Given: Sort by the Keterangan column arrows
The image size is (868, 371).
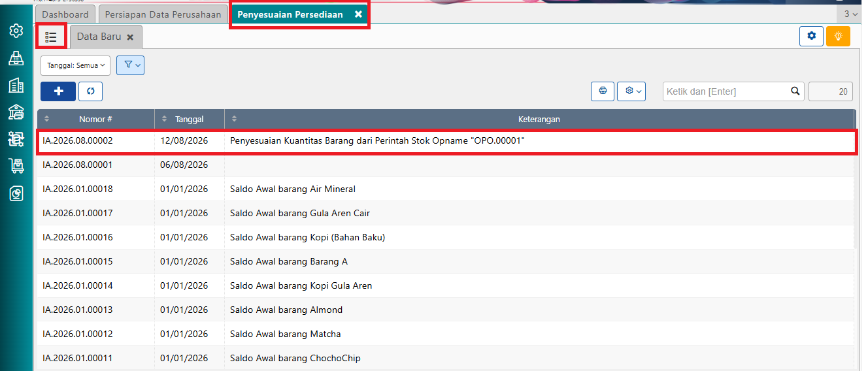Looking at the screenshot, I should click(235, 119).
